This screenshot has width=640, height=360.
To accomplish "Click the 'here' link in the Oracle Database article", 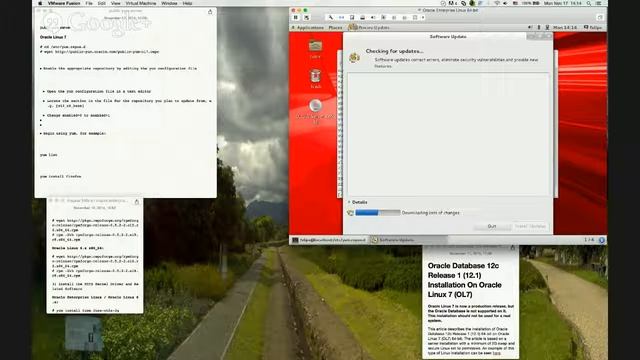I will [x=496, y=353].
